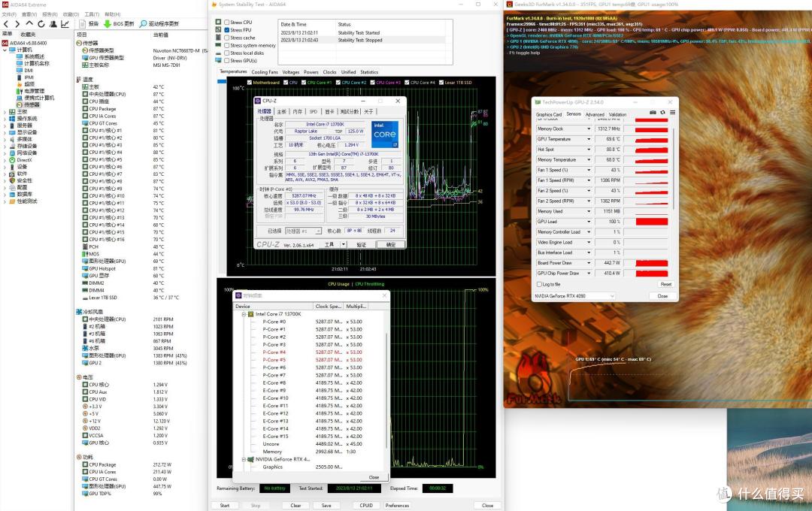Click AIDA64 toolbar Up arrow

point(29,24)
